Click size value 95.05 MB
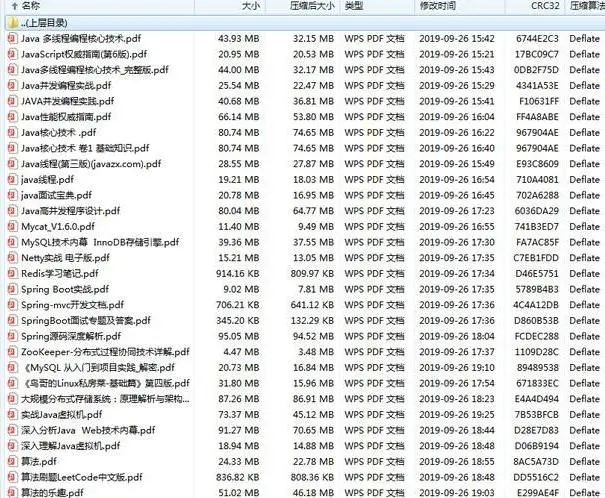 click(x=239, y=336)
